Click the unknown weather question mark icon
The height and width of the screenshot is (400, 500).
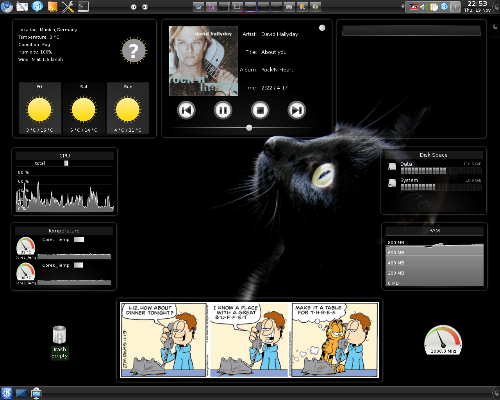pyautogui.click(x=133, y=51)
